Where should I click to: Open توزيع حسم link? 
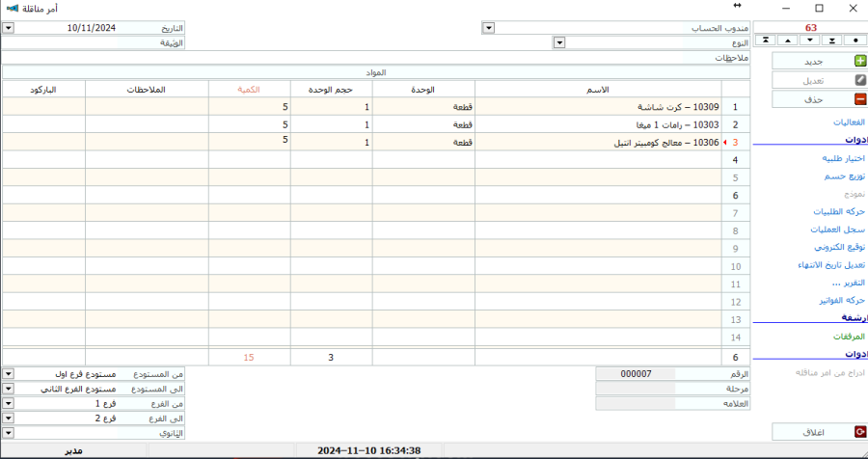[x=844, y=176]
